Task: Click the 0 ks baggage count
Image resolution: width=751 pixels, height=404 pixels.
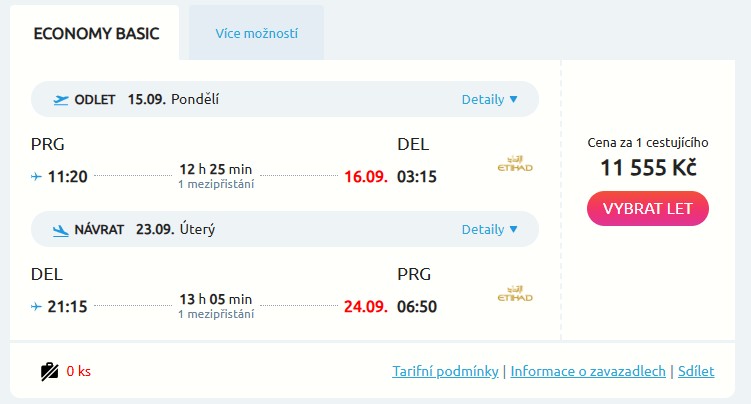Action: coord(79,372)
